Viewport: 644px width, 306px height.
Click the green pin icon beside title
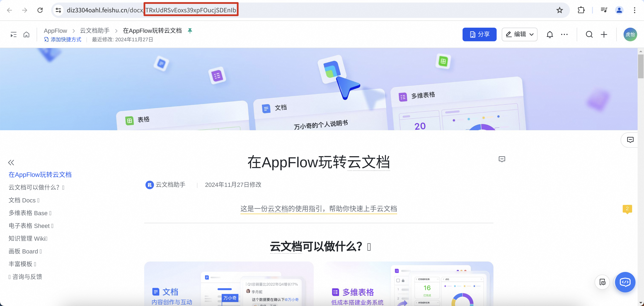pyautogui.click(x=190, y=31)
